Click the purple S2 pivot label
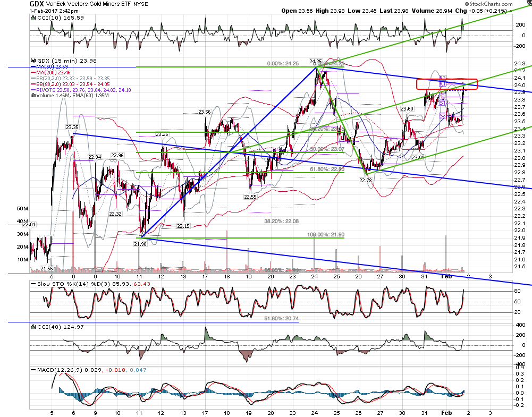 (442, 116)
